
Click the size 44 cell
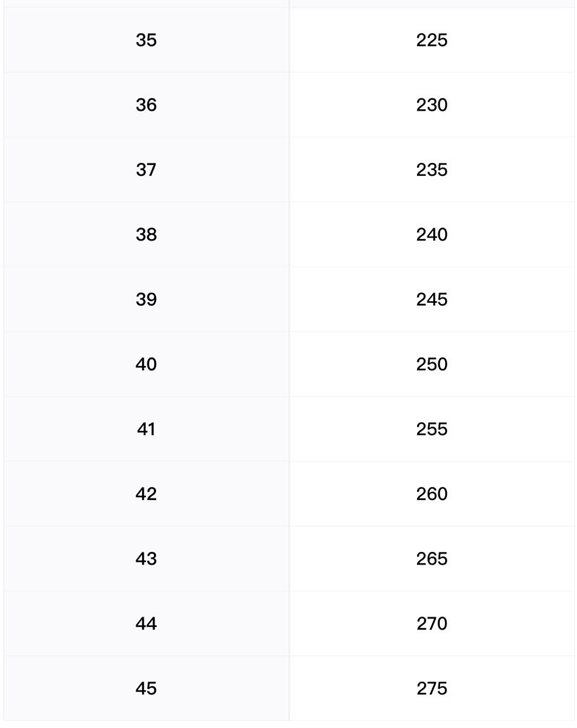146,623
